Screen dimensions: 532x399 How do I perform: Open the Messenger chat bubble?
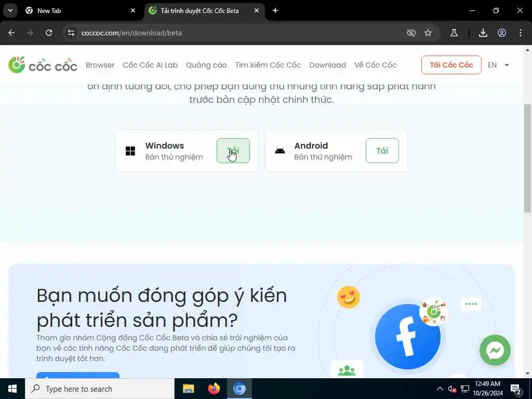point(495,350)
